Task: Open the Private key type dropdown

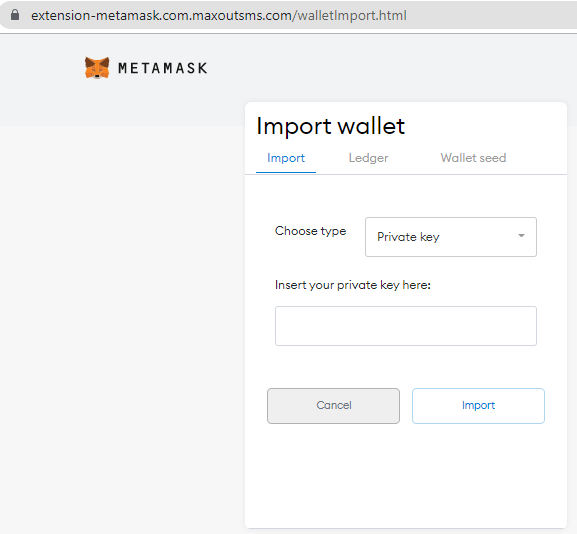Action: click(x=451, y=237)
